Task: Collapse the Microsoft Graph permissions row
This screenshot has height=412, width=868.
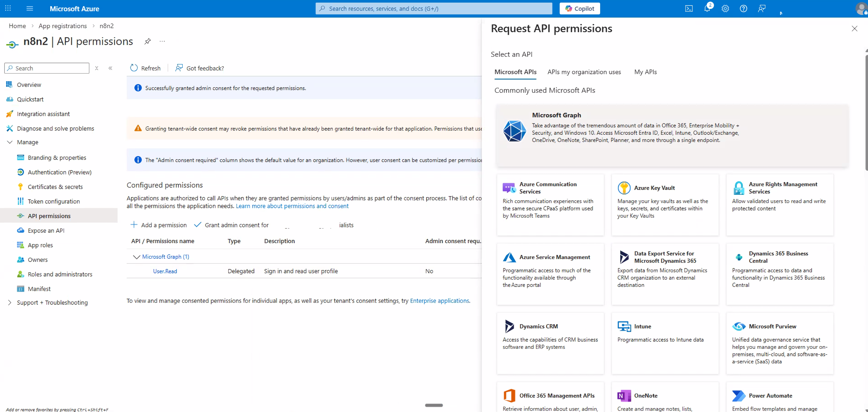Action: (136, 257)
